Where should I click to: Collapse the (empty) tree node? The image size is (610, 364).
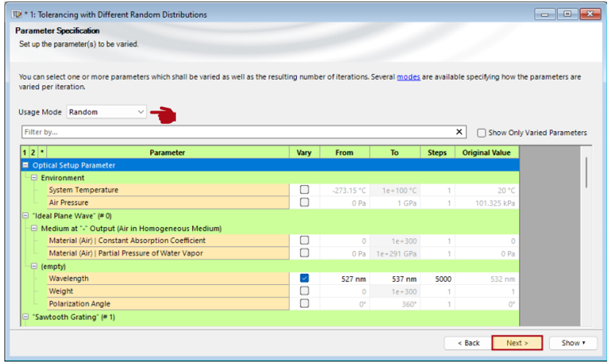(34, 266)
